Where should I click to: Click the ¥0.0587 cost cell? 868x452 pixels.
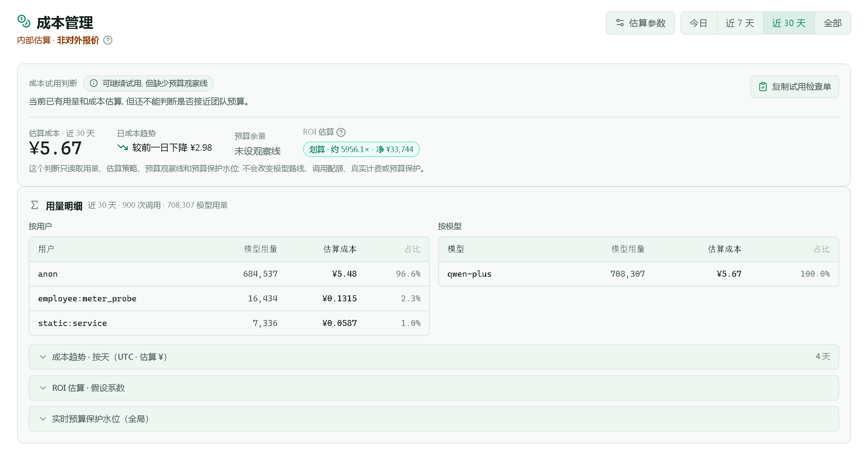click(339, 323)
